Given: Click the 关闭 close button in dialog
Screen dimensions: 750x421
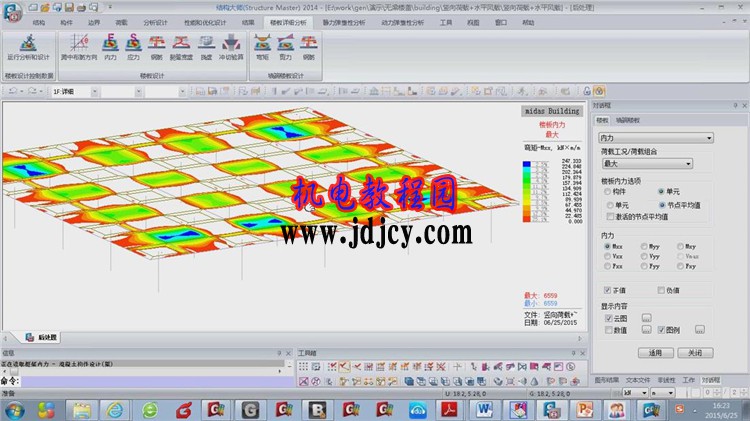Looking at the screenshot, I should point(695,353).
